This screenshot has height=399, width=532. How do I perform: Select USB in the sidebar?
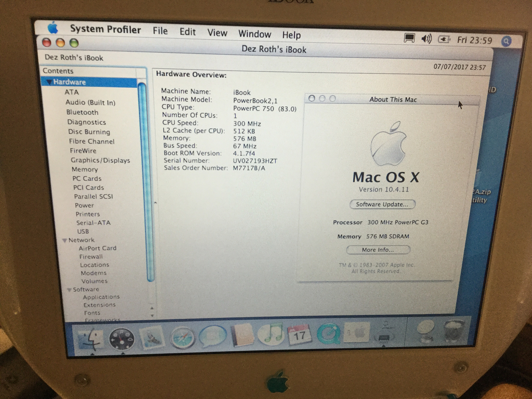[x=83, y=231]
